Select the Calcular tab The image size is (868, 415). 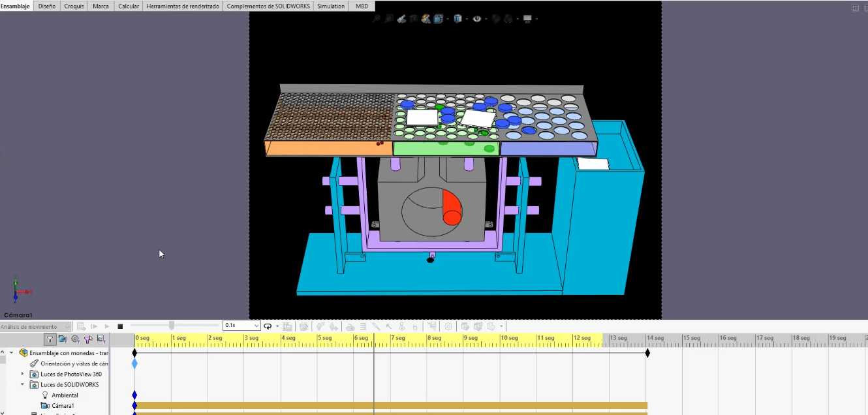[x=129, y=6]
